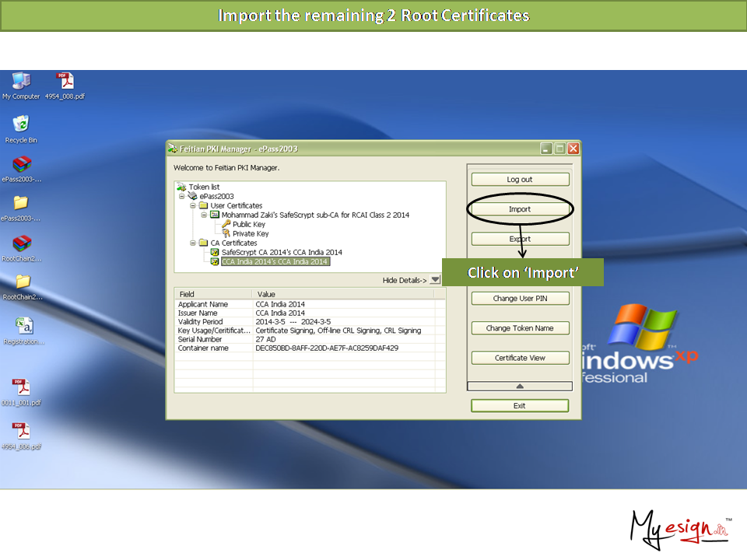Click the Public Key tree entry
This screenshot has width=747, height=560.
pyautogui.click(x=248, y=225)
